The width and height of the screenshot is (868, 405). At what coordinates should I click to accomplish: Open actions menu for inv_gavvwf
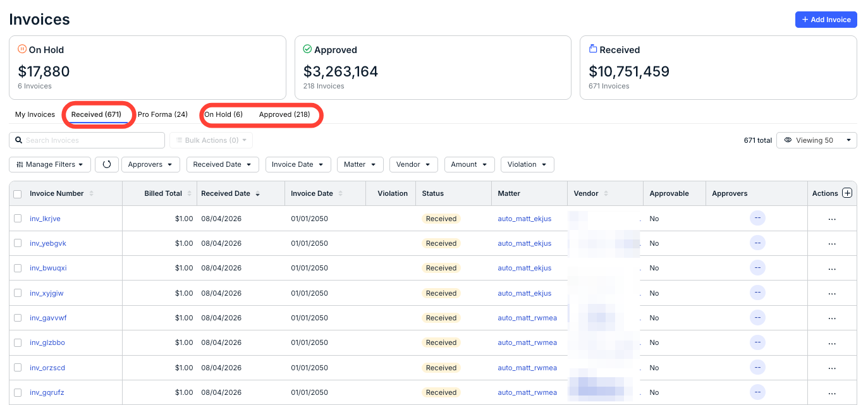(x=832, y=318)
